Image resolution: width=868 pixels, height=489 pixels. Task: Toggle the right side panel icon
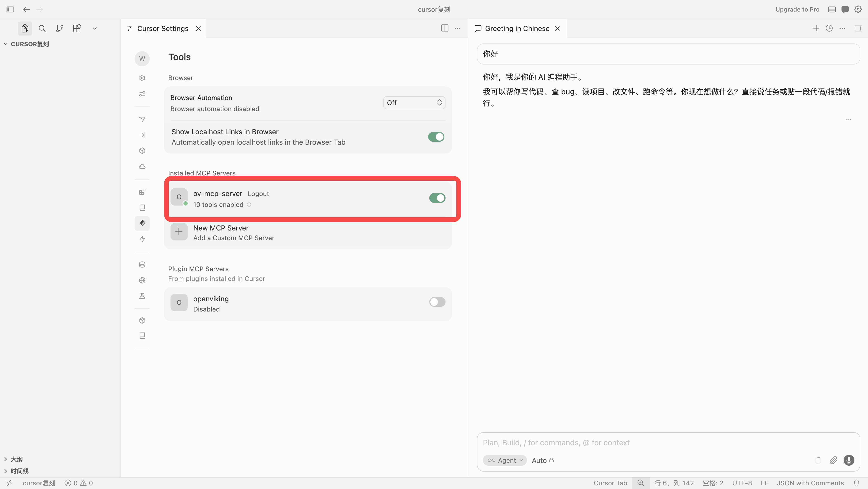pyautogui.click(x=859, y=28)
